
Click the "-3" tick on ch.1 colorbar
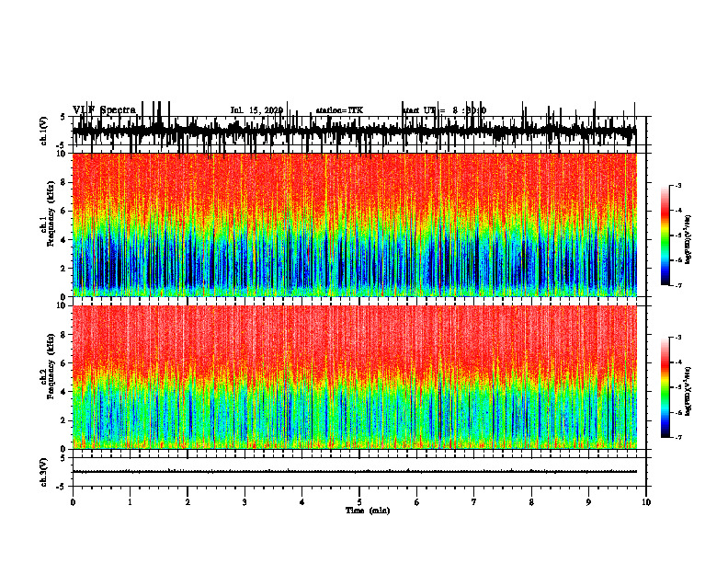678,185
